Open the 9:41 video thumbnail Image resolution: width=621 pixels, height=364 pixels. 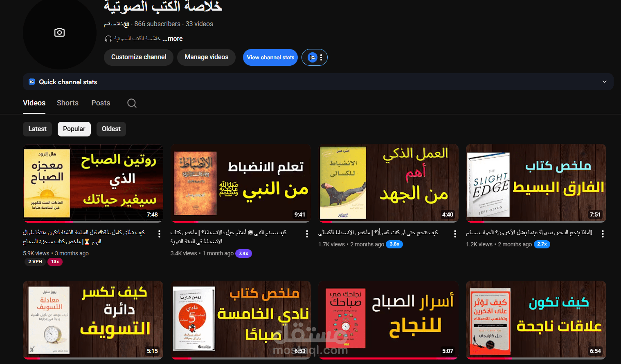tap(241, 183)
